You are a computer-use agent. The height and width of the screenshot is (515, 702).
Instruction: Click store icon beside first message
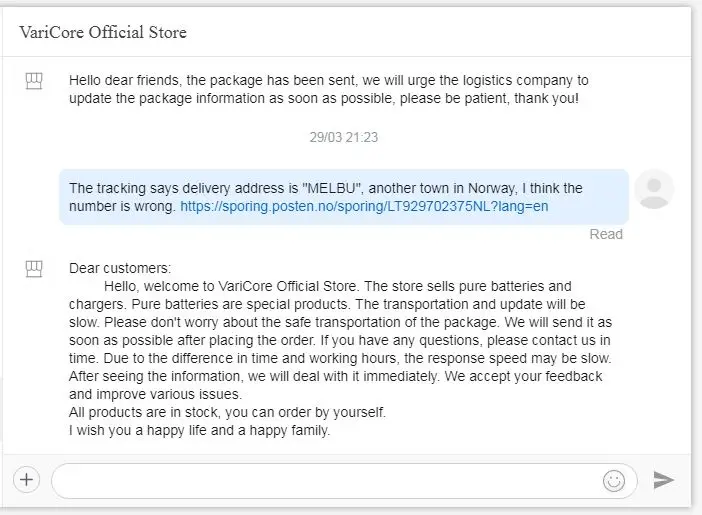[34, 81]
